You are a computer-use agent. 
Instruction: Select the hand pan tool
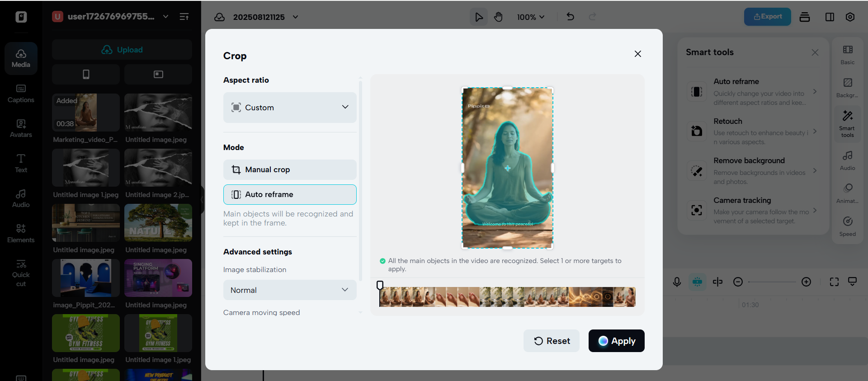[498, 17]
